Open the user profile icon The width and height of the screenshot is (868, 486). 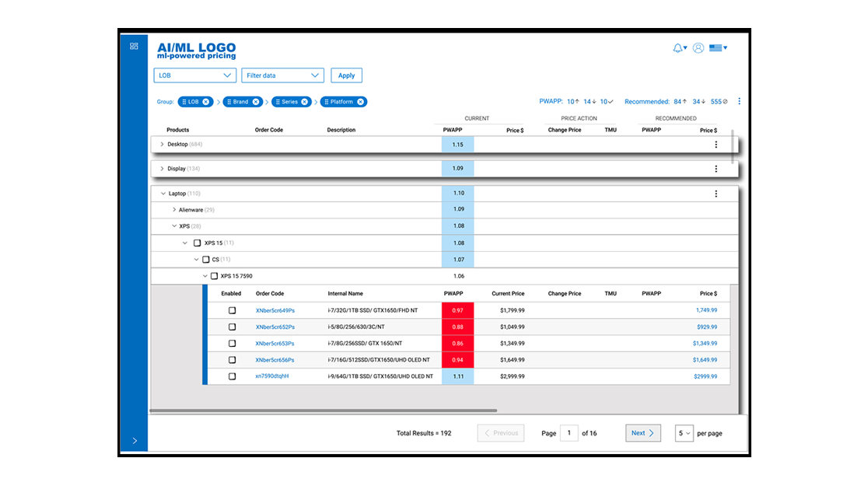(x=698, y=48)
